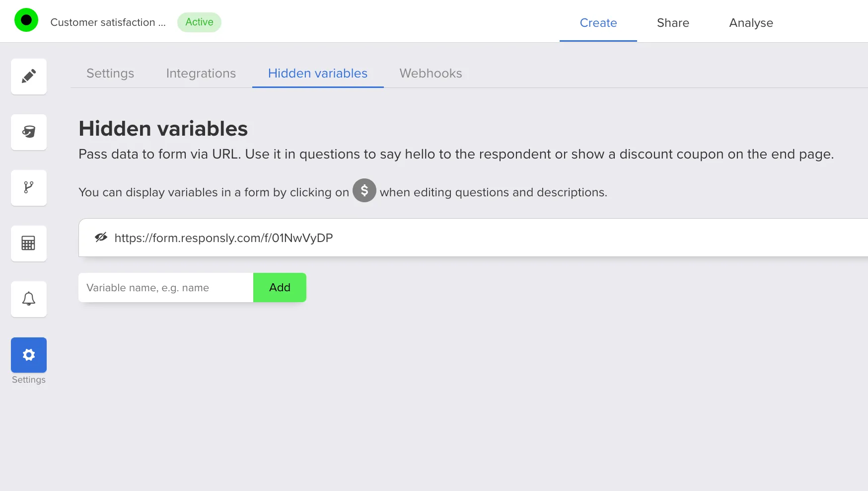Select the paint bucket design tool

[x=28, y=132]
